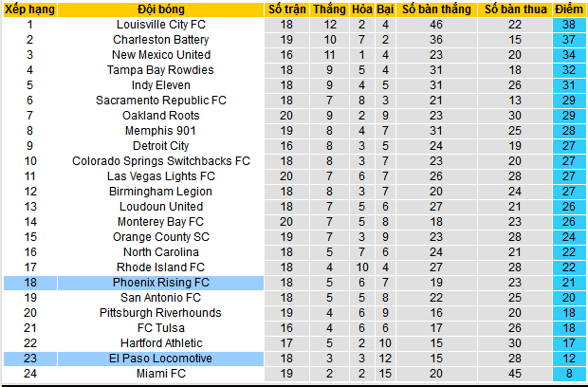Select the Charleston Battery team name
The image size is (588, 387).
coord(161,40)
